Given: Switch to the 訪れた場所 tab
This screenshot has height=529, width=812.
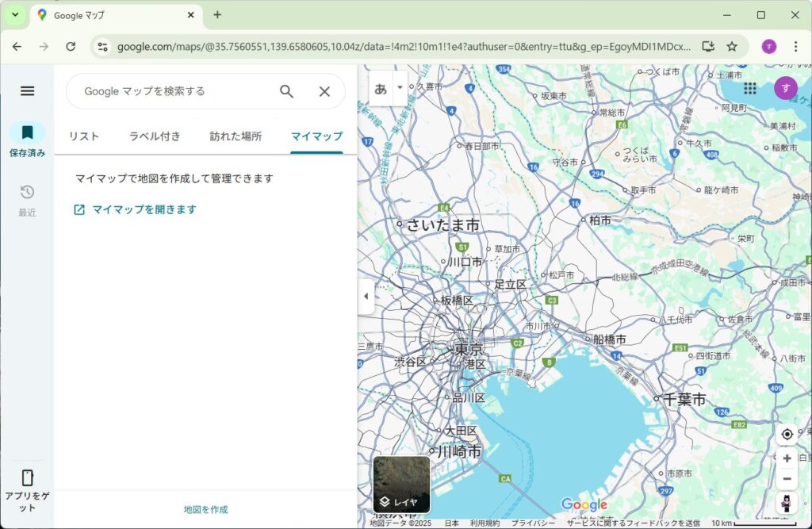Looking at the screenshot, I should 236,136.
